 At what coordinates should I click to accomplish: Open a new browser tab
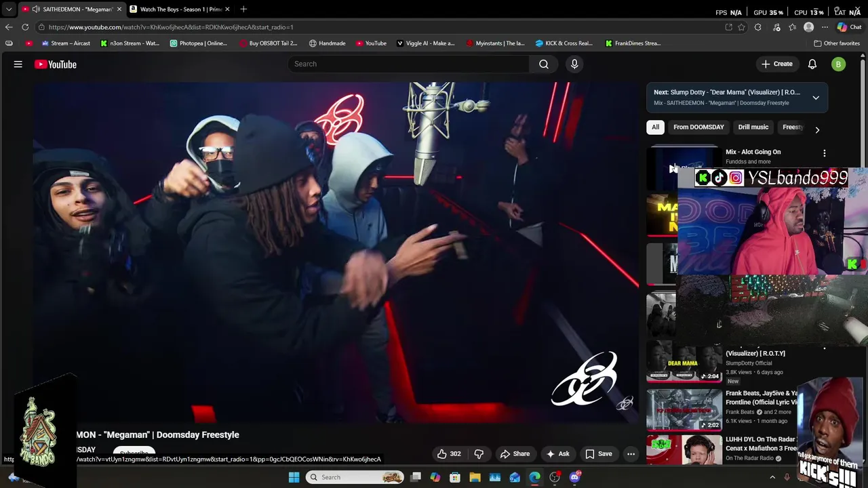(x=243, y=9)
